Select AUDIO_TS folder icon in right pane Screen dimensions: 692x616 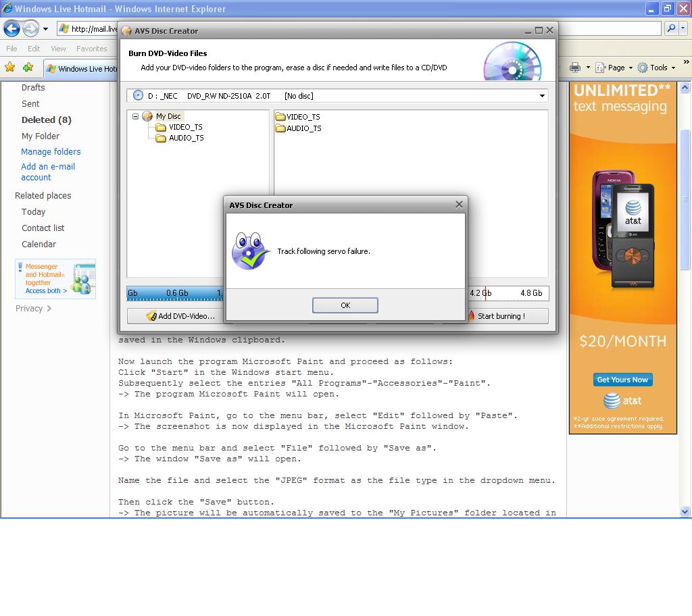coord(280,128)
